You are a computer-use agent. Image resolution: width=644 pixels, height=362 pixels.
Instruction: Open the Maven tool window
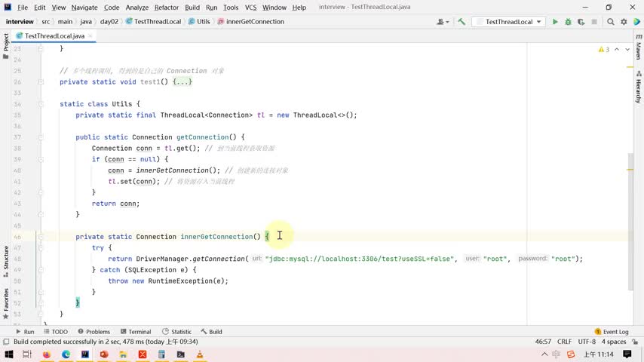(639, 48)
